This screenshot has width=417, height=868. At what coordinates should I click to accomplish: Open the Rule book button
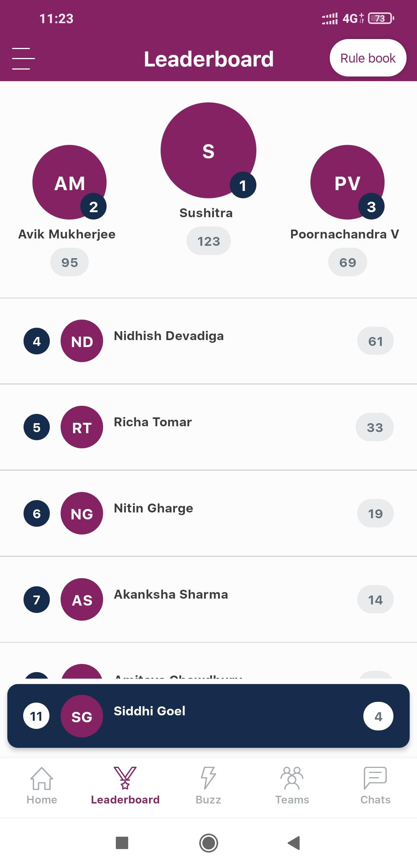coord(368,58)
